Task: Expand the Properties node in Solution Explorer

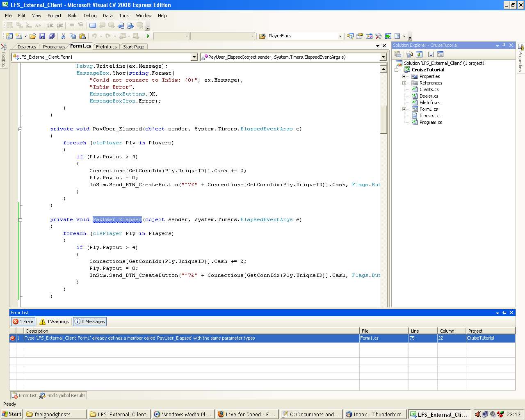Action: [404, 76]
